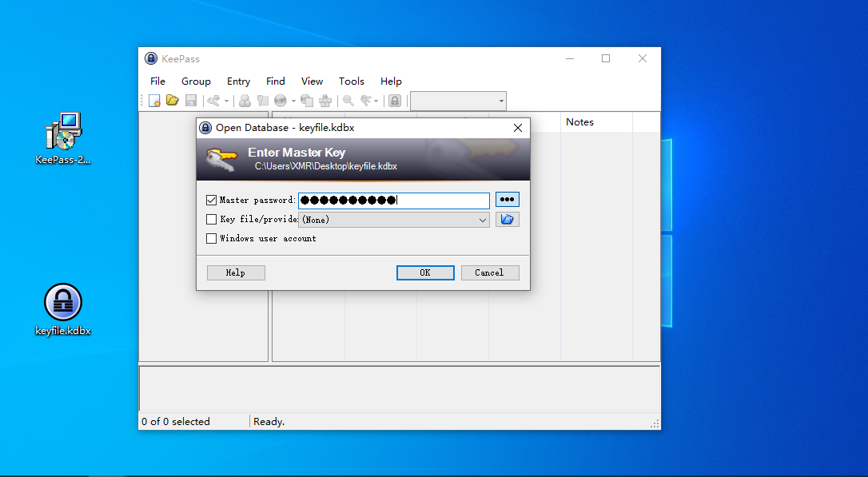Maximize the KeePass window

[606, 58]
